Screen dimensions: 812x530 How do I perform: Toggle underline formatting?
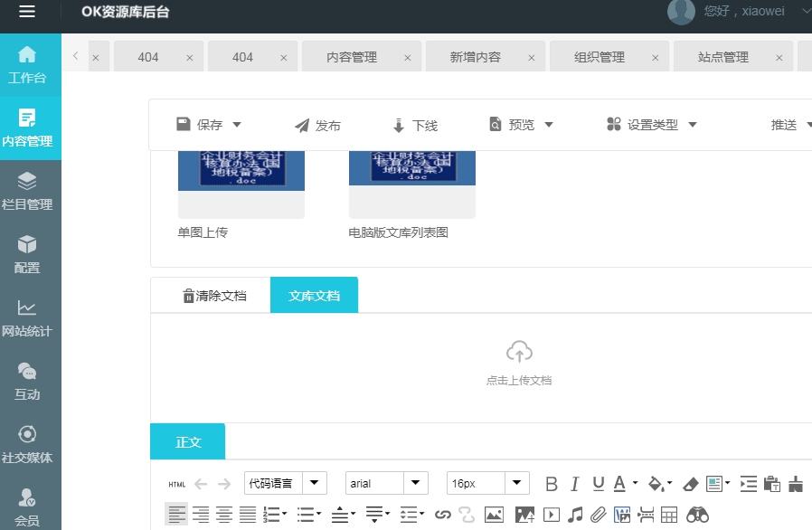tap(598, 484)
